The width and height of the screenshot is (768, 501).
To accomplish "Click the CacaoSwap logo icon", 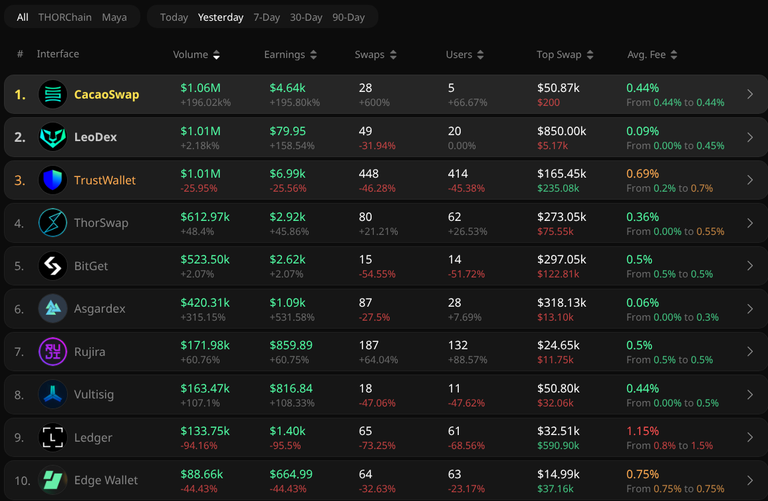I will (x=53, y=94).
